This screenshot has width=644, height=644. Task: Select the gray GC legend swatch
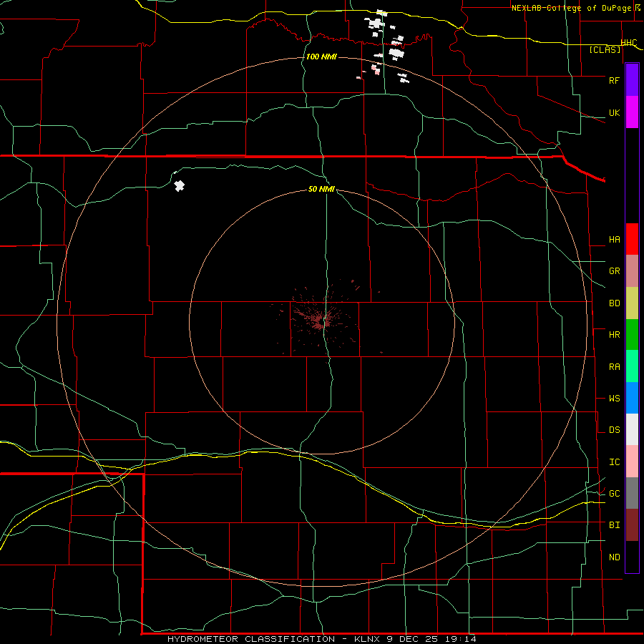tap(632, 493)
